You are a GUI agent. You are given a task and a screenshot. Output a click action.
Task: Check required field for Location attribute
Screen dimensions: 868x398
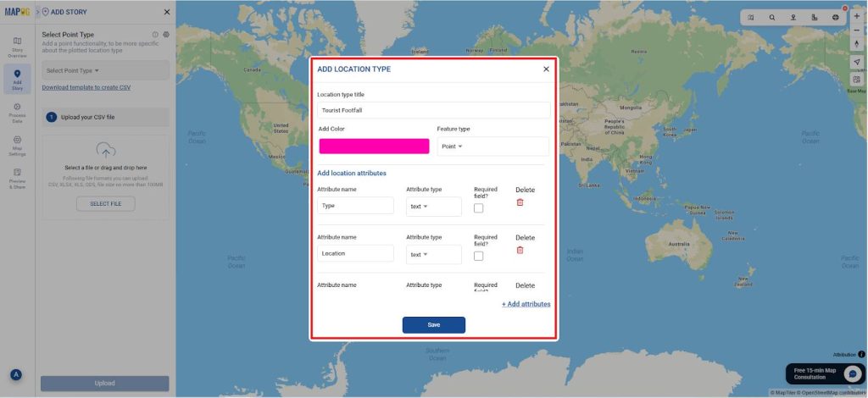point(479,256)
